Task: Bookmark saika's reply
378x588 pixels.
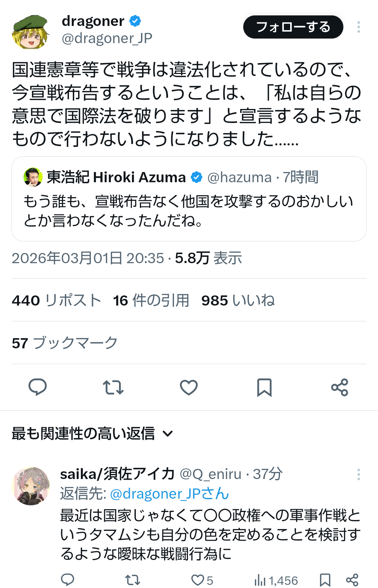Action: pyautogui.click(x=325, y=580)
